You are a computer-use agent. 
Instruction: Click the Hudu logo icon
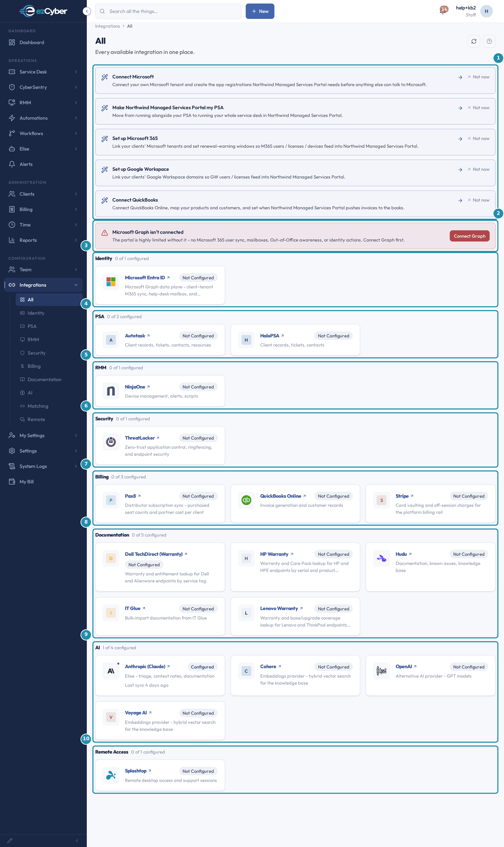tap(381, 558)
